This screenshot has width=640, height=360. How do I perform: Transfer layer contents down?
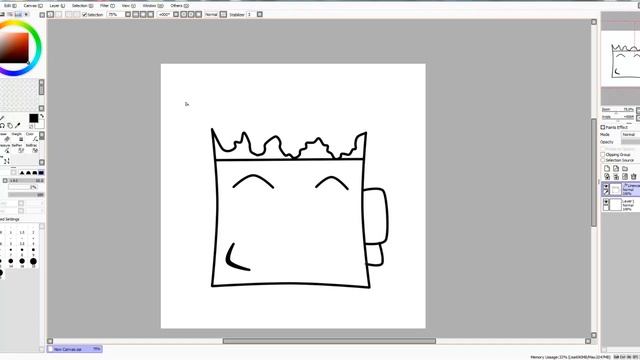pyautogui.click(x=607, y=176)
